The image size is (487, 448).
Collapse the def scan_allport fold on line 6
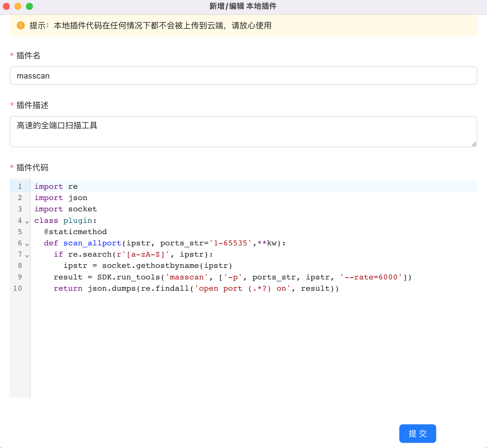27,244
